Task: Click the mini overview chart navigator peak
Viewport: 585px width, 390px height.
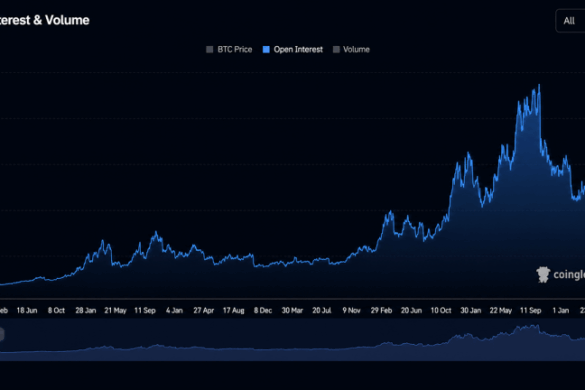Action: pos(537,327)
